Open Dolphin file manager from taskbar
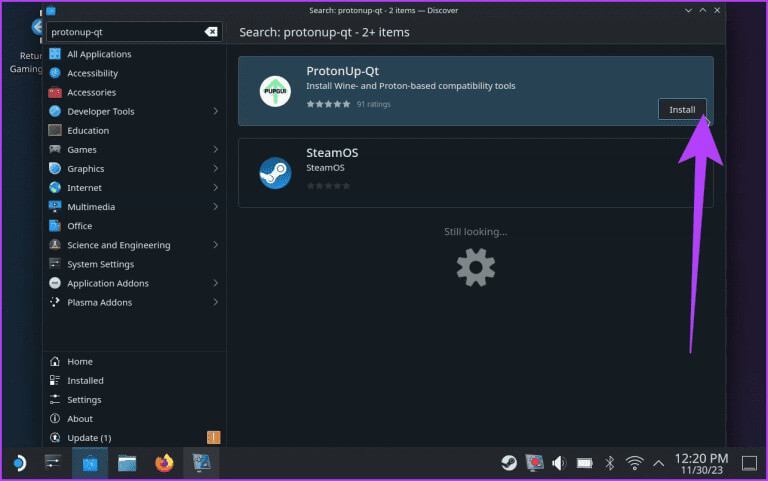 coord(127,463)
